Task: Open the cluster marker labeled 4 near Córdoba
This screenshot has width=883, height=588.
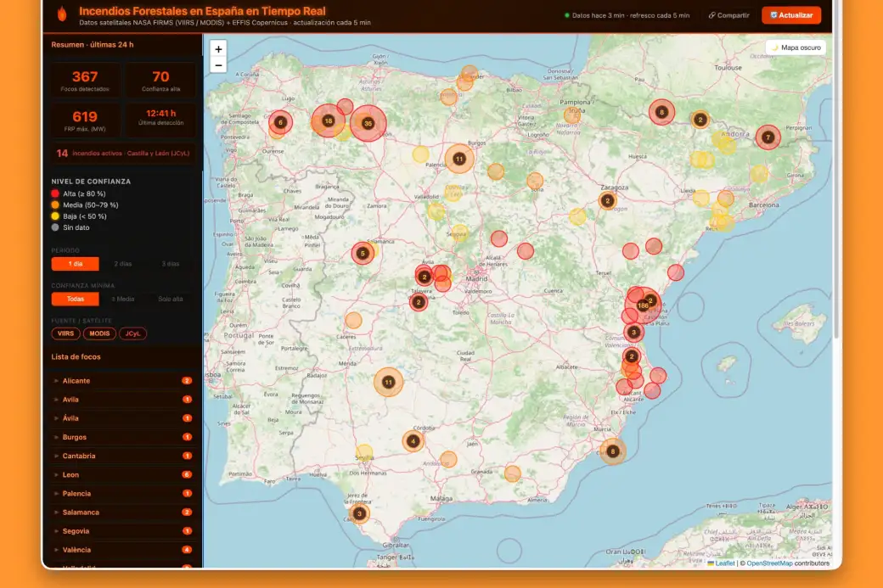Action: (x=413, y=441)
